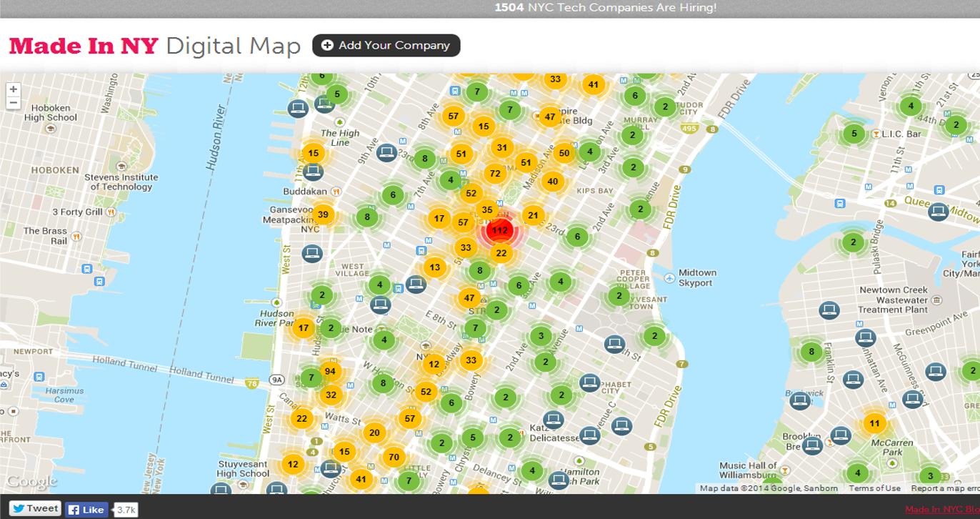
Task: Zoom out of the map with minus
Action: click(14, 103)
